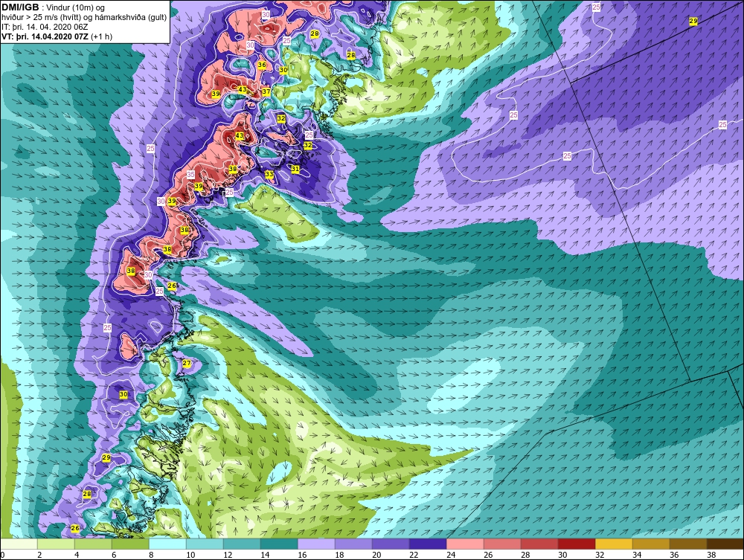The height and width of the screenshot is (560, 744).
Task: Pick the 8–10 pale cyan legend swatch
Action: (167, 544)
